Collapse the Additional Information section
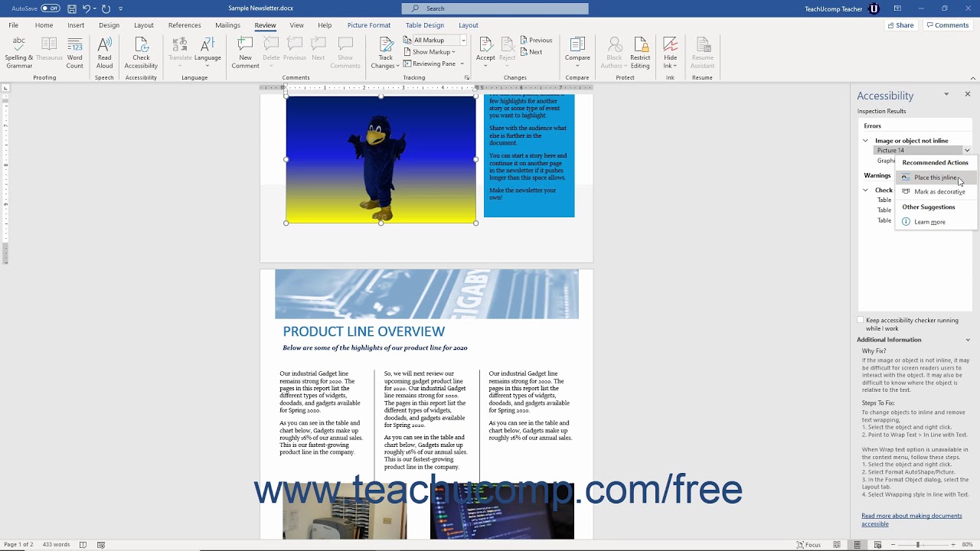This screenshot has height=551, width=980. click(968, 340)
